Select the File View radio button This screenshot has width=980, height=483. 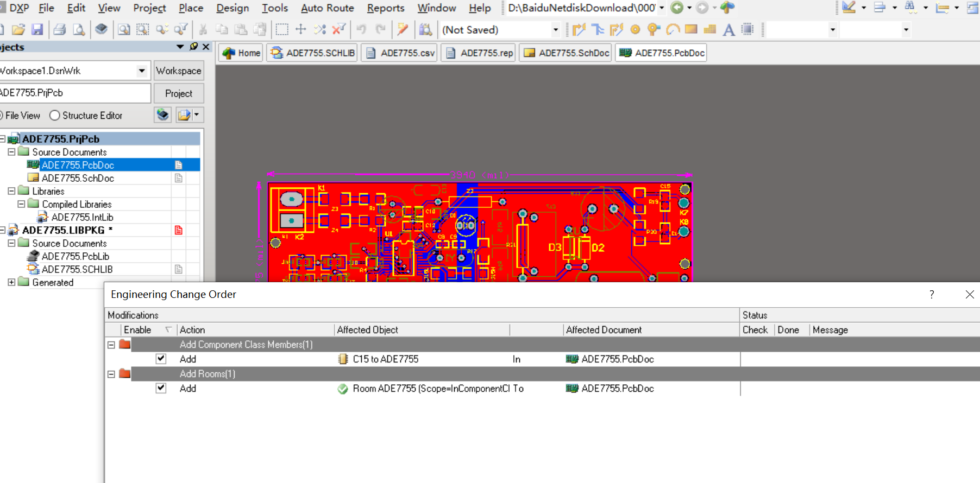(x=1, y=116)
